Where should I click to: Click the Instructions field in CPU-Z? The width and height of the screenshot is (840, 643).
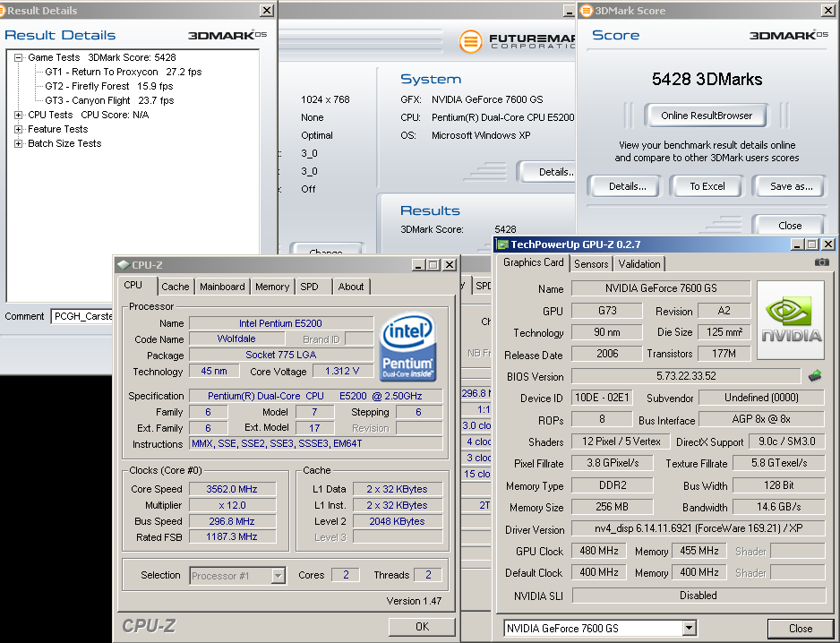pos(316,443)
